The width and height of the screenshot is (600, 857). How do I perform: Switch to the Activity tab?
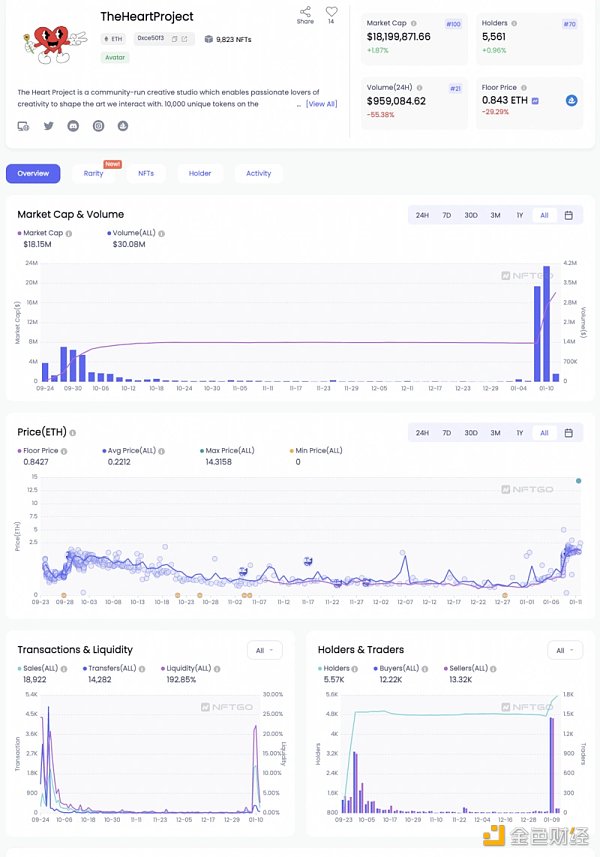[x=258, y=173]
